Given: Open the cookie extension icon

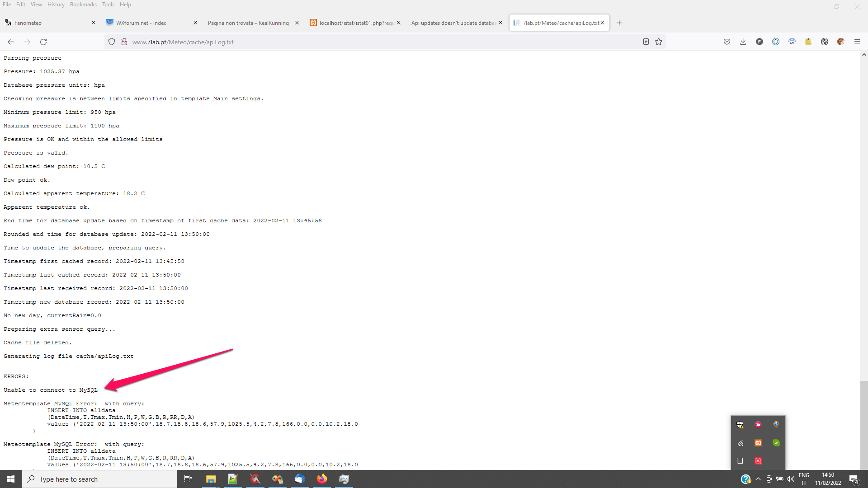Looking at the screenshot, I should [x=841, y=42].
